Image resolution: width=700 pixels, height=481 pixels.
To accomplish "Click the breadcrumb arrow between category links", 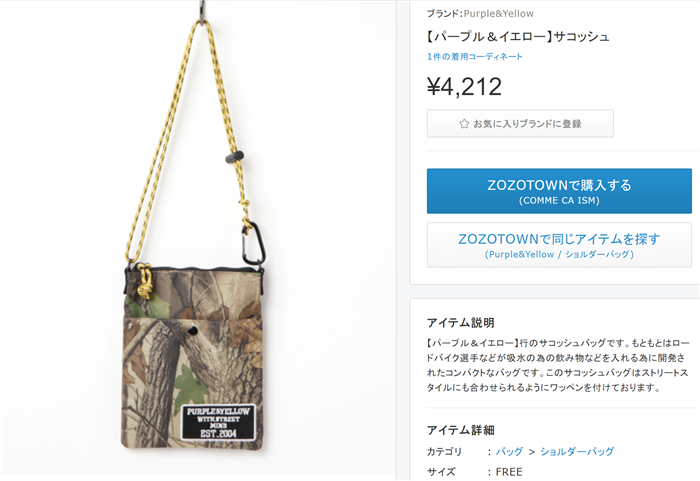I will (x=532, y=452).
